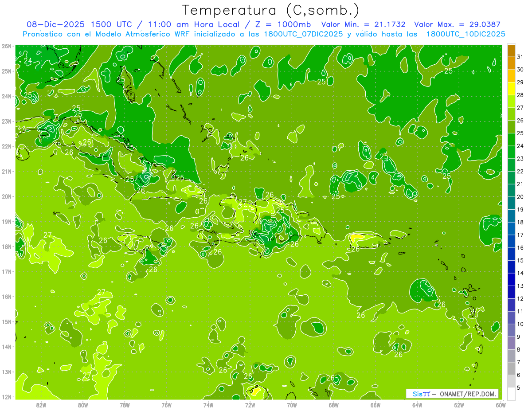Click the '66W' longitude axis label
The height and width of the screenshot is (411, 532).
tap(375, 405)
